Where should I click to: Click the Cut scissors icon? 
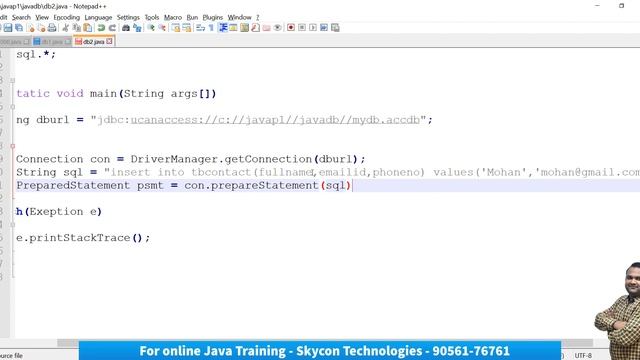point(65,28)
